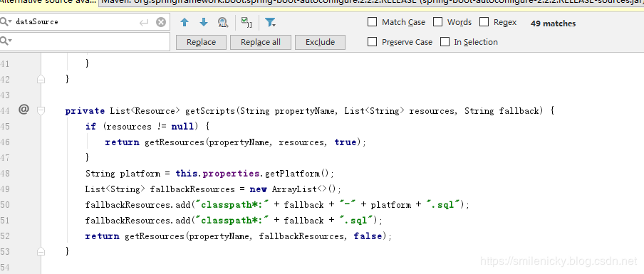Click 'resources != null' condition on line 45
644x274 pixels.
pyautogui.click(x=150, y=127)
